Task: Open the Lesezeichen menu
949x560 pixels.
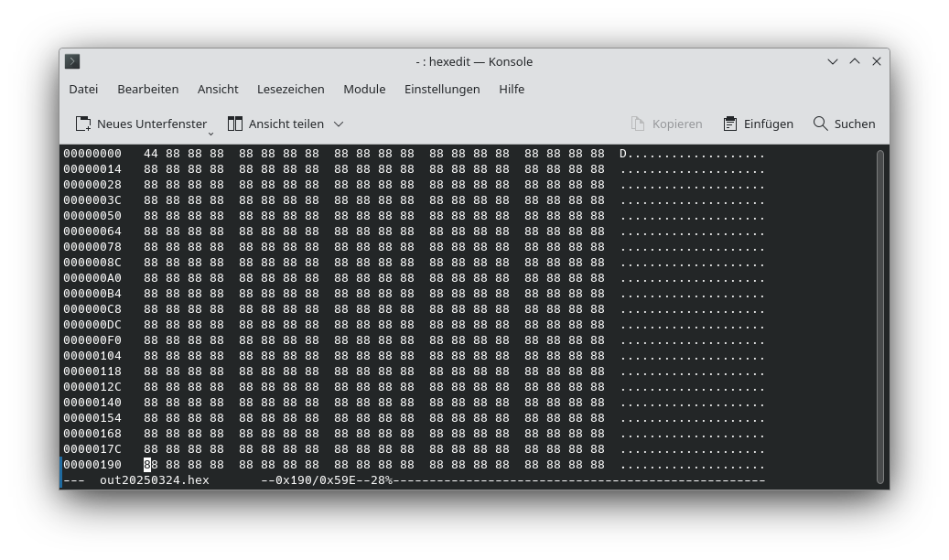Action: 290,89
